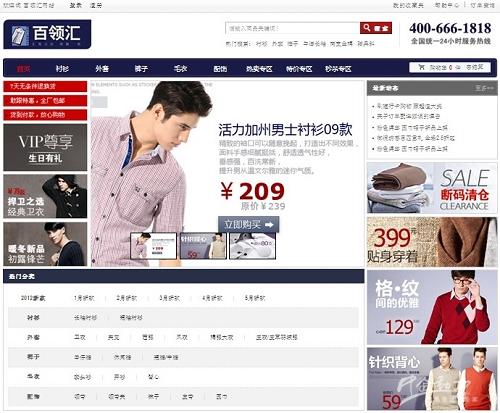The width and height of the screenshot is (500, 413).
Task: Open 秒杀专区 in the navigation bar
Action: coord(338,69)
